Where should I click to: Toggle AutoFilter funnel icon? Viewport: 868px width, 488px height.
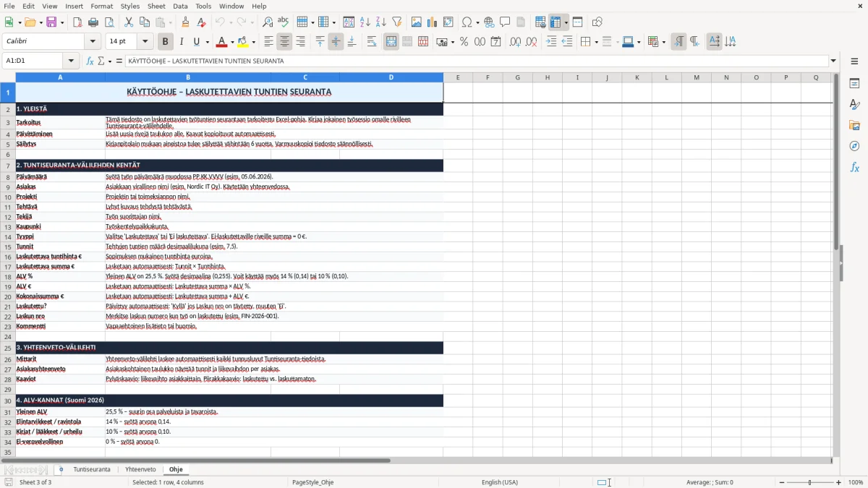(397, 22)
